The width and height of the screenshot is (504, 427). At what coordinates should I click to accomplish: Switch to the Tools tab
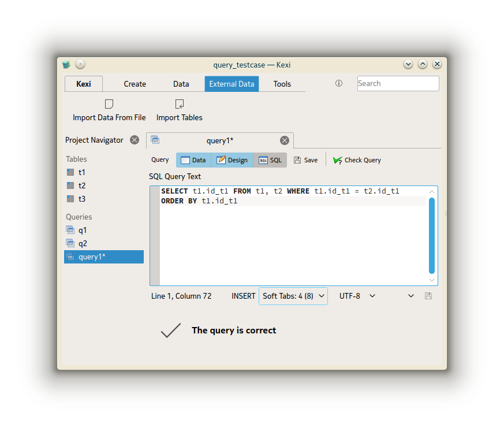click(282, 84)
